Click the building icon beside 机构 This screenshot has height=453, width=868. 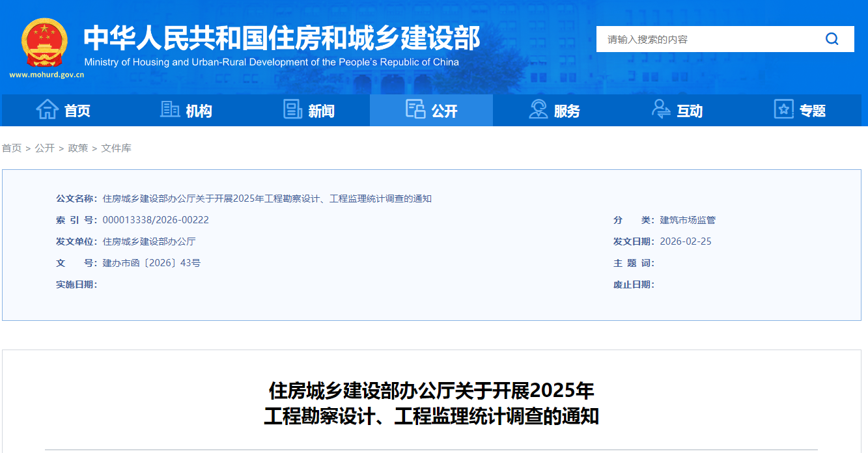(x=170, y=110)
